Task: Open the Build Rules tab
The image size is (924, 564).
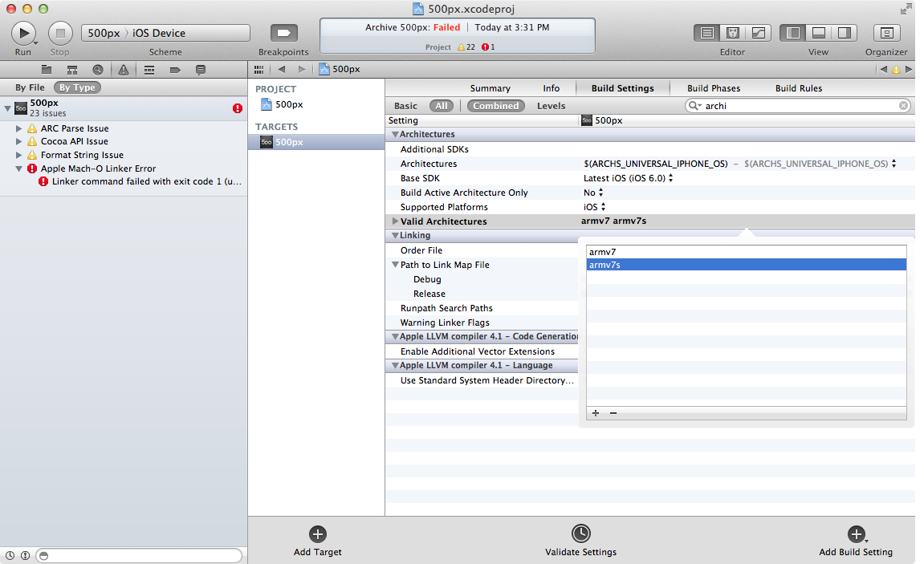Action: (798, 88)
